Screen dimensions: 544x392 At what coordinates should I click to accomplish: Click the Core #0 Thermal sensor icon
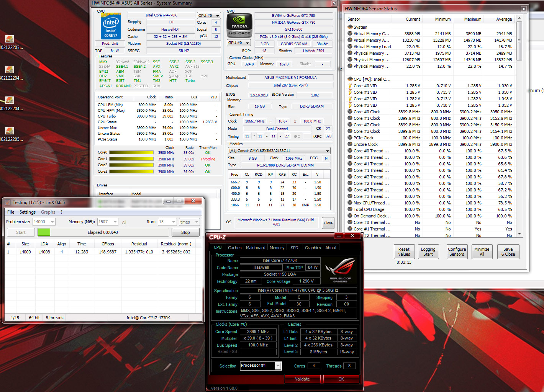click(x=350, y=222)
